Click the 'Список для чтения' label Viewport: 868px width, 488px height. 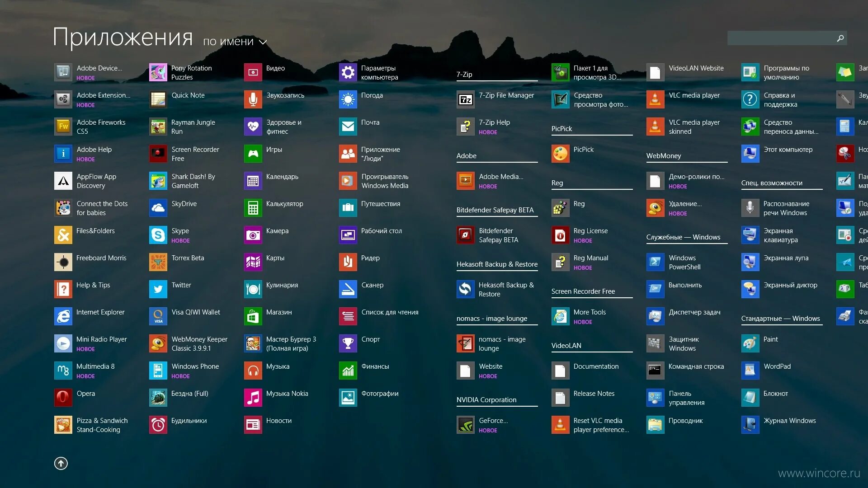pyautogui.click(x=390, y=312)
